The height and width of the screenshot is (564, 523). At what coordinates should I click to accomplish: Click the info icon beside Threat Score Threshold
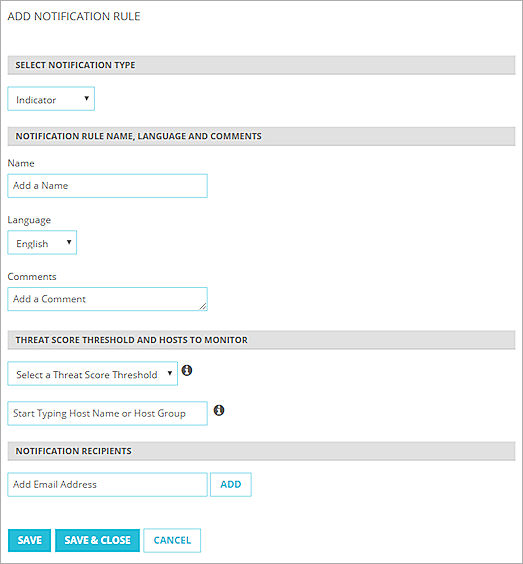(x=187, y=370)
